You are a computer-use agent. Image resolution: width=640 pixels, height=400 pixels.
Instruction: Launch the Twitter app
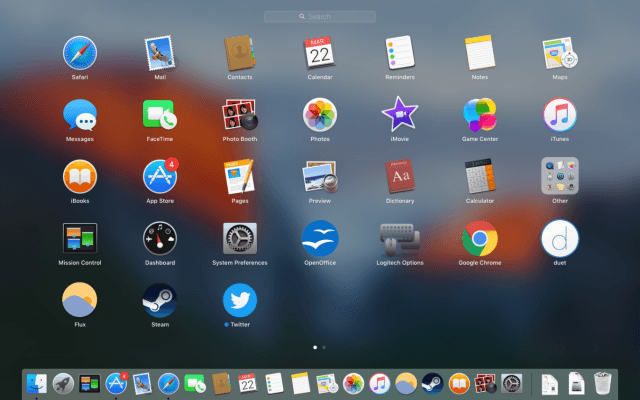[240, 300]
